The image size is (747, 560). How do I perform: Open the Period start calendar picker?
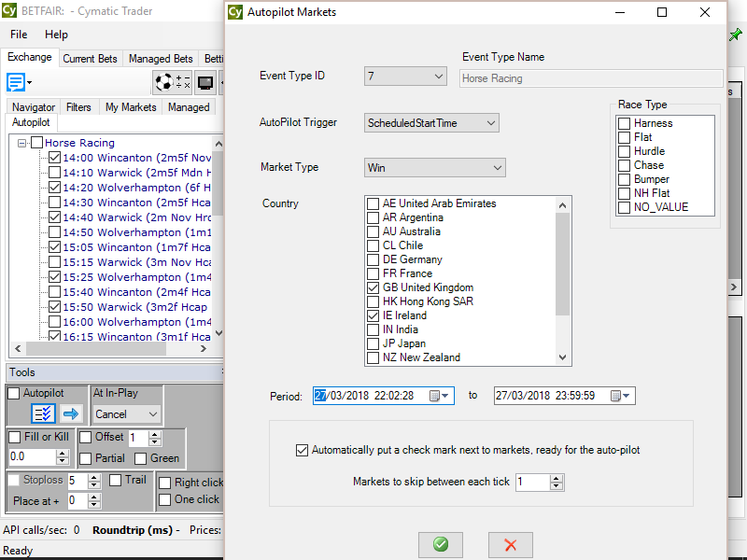(x=439, y=396)
